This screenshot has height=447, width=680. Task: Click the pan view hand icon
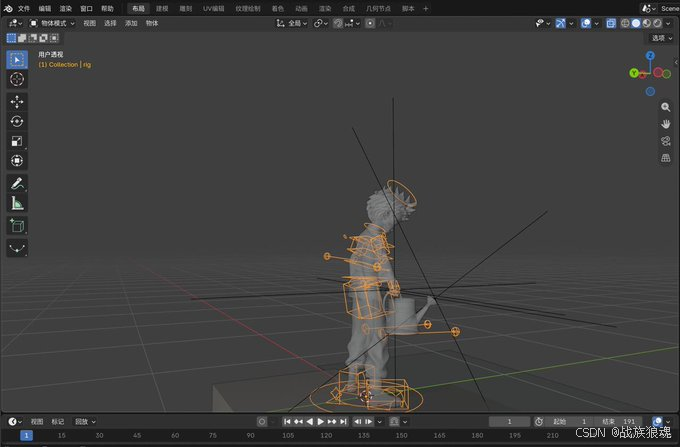666,124
